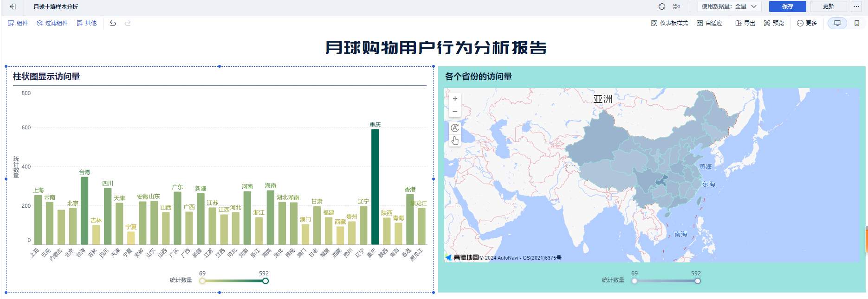
Task: Open the 更多 menu
Action: [x=807, y=23]
